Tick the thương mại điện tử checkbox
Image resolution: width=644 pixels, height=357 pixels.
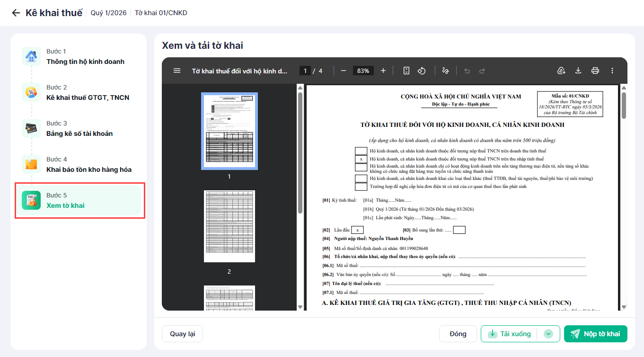tap(361, 168)
